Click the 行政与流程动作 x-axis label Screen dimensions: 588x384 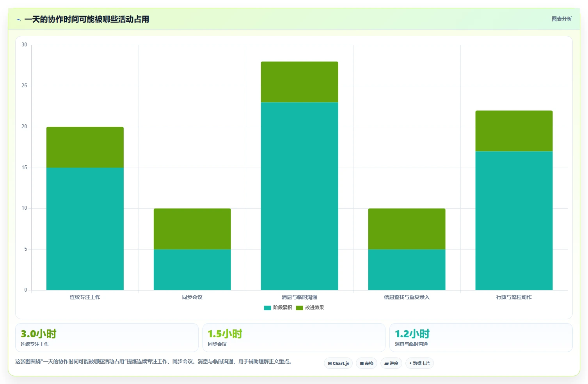pos(514,297)
